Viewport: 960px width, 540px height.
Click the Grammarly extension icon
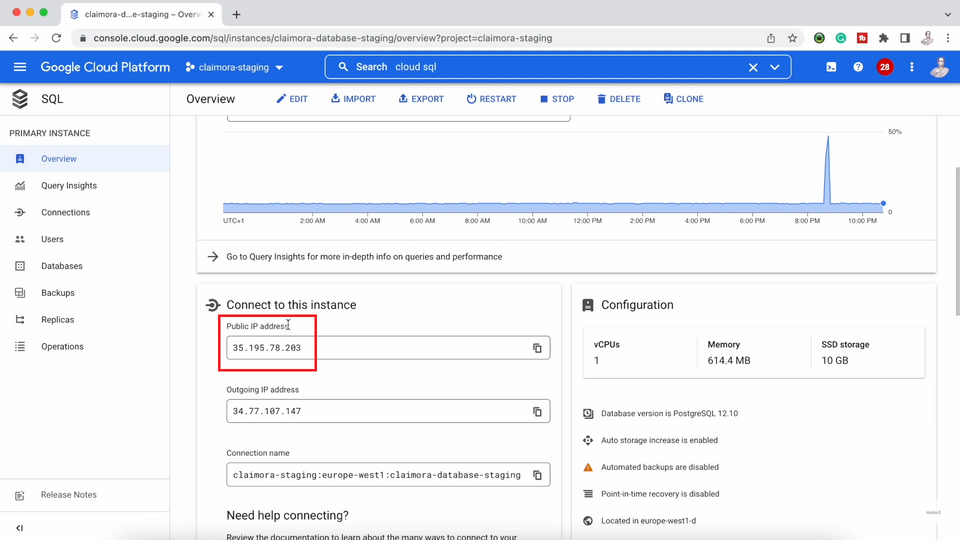click(841, 38)
